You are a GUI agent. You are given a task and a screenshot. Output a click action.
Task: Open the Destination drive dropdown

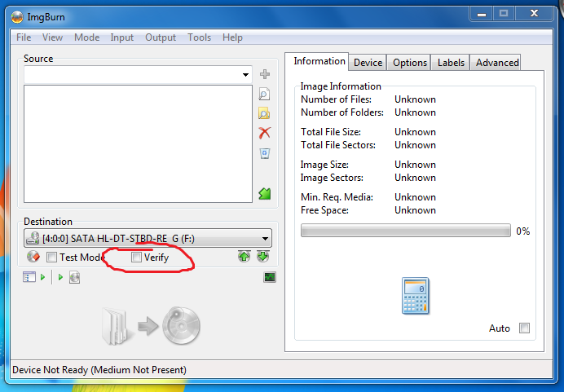(x=148, y=238)
